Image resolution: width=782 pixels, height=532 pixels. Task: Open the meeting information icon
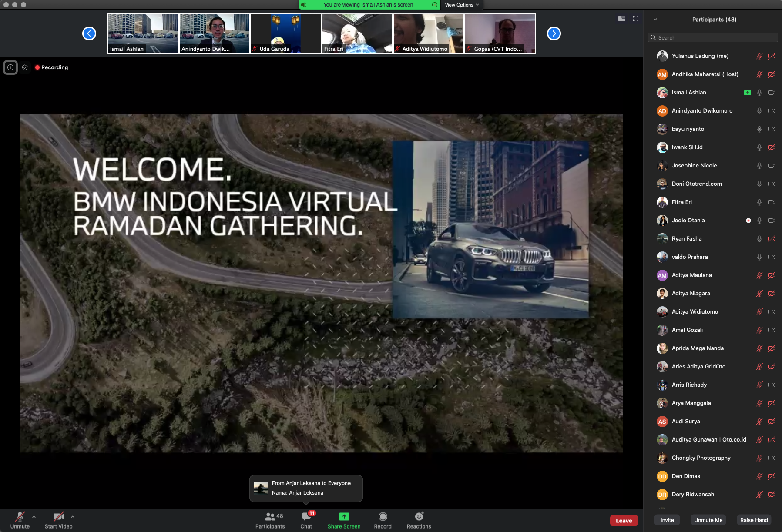click(10, 67)
